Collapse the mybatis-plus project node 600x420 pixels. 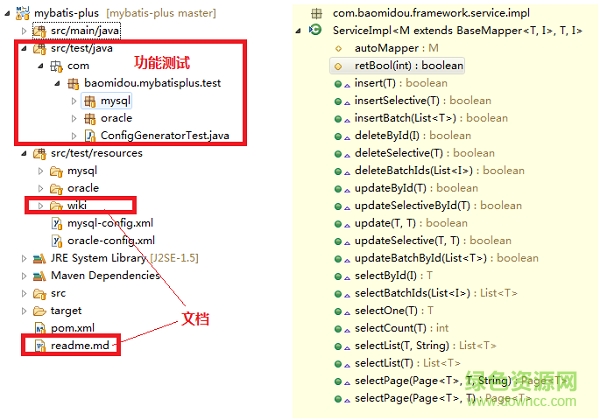click(x=7, y=13)
